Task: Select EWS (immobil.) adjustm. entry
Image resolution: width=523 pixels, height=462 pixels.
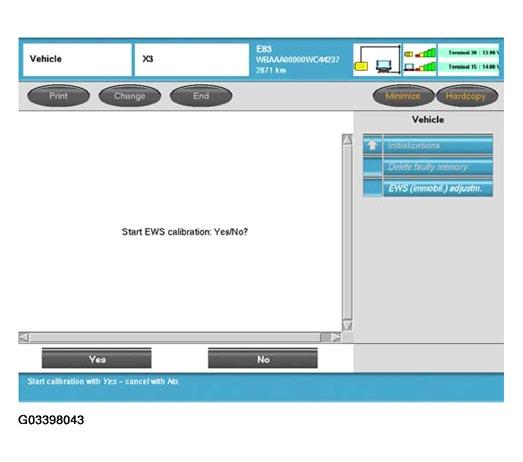Action: coord(438,188)
